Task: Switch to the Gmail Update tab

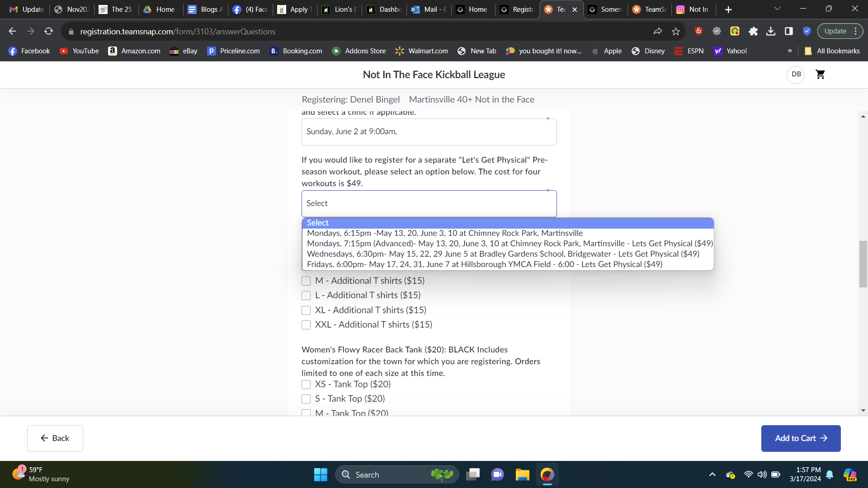Action: tap(26, 9)
